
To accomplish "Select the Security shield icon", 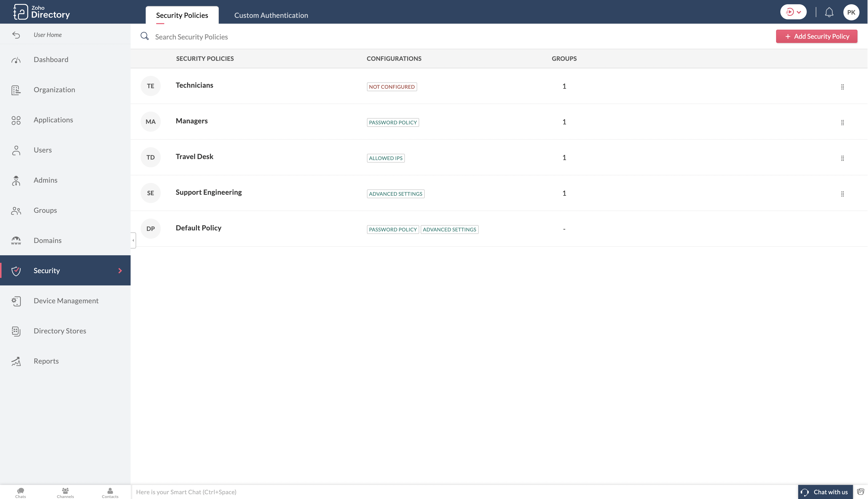I will [16, 270].
